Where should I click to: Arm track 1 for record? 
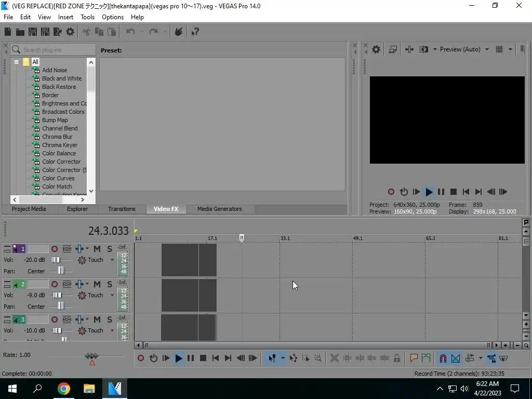pos(54,249)
